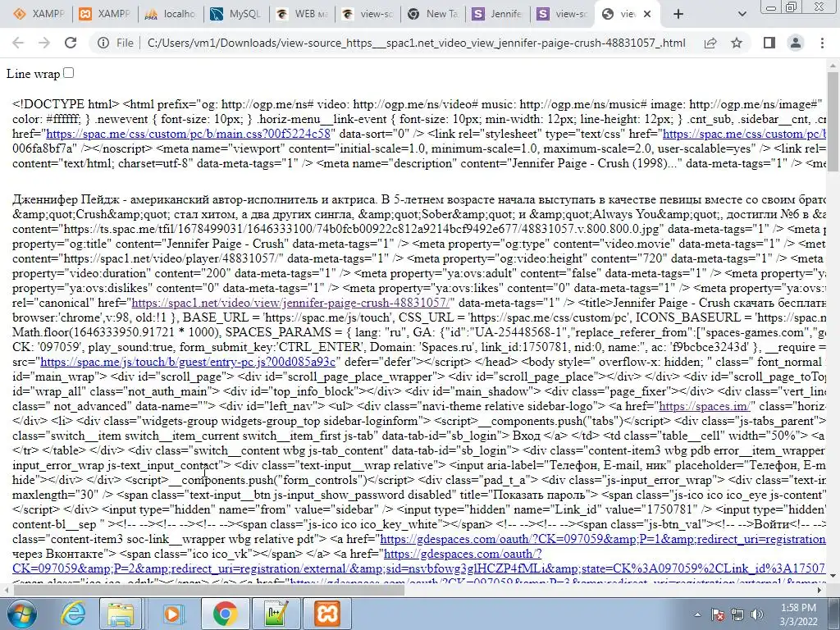The height and width of the screenshot is (630, 840).
Task: Open the side panel icon
Action: 769,43
